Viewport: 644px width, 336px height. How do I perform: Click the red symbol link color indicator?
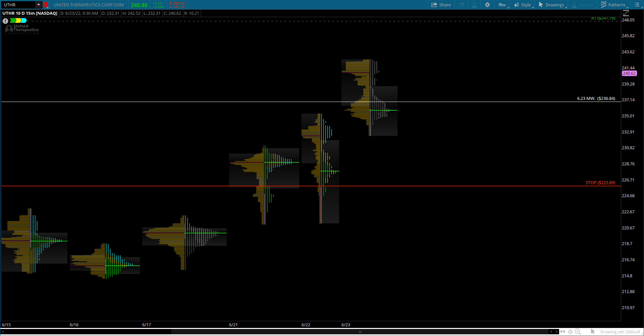pos(46,5)
